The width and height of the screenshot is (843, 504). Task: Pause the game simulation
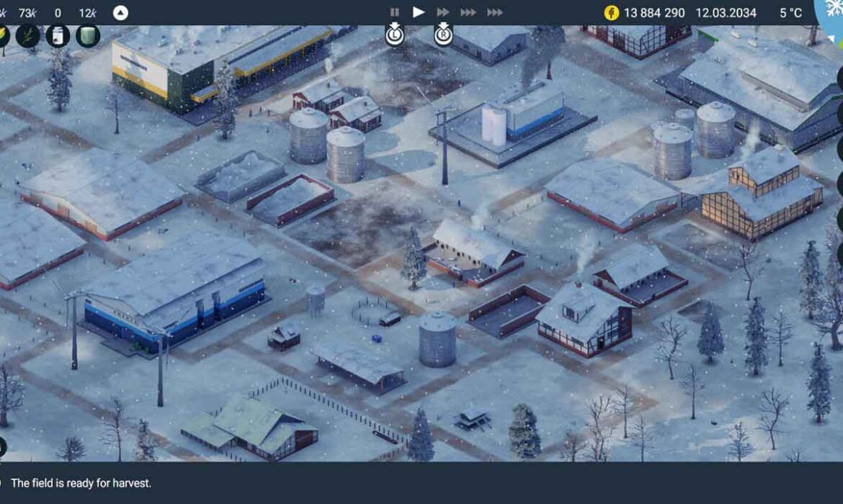click(x=394, y=12)
